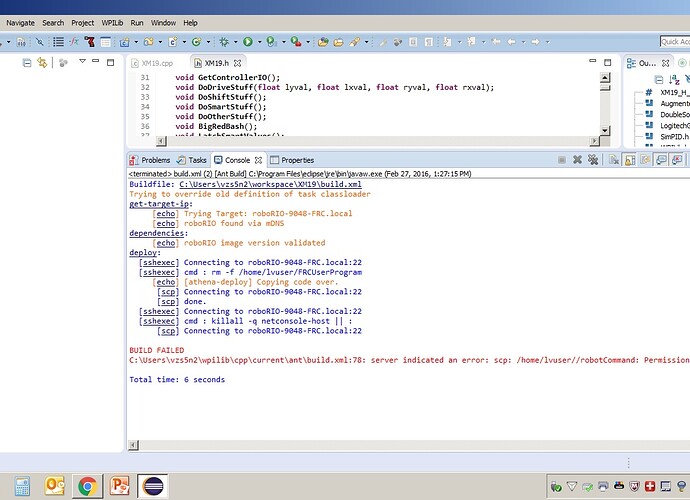690x500 pixels.
Task: Open the Calculator from the taskbar
Action: point(22,486)
